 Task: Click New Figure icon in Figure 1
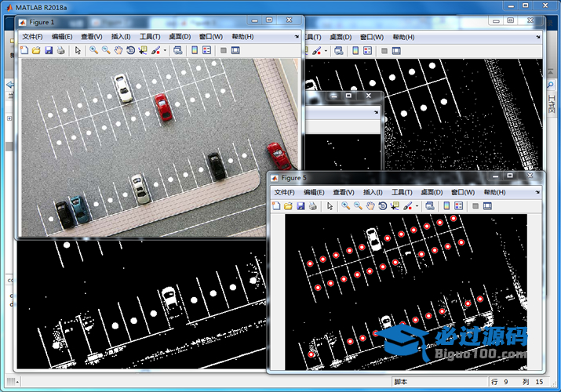tap(24, 50)
